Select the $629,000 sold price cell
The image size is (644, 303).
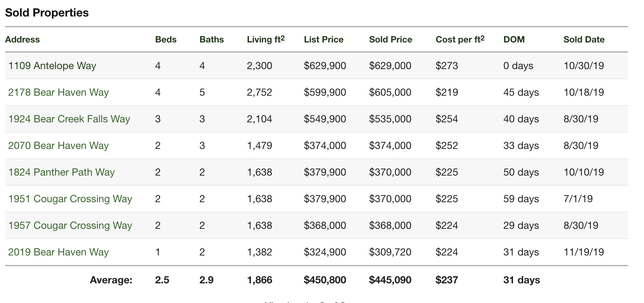click(x=390, y=66)
